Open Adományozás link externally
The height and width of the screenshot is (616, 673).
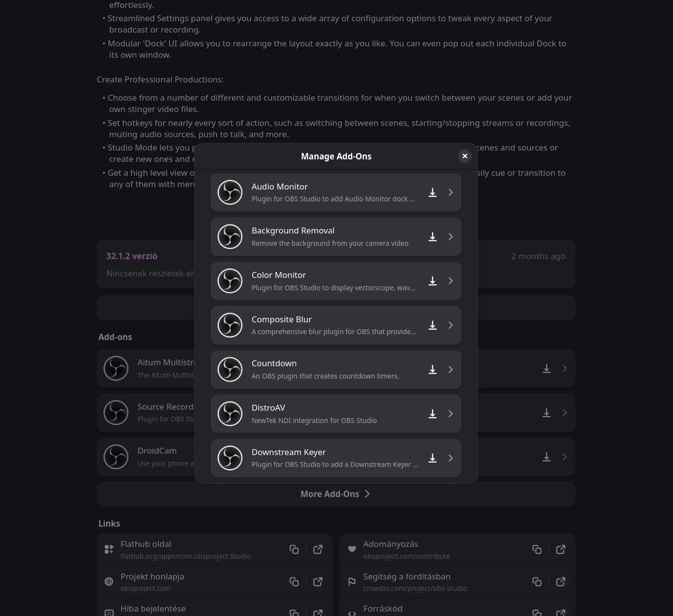tap(561, 549)
